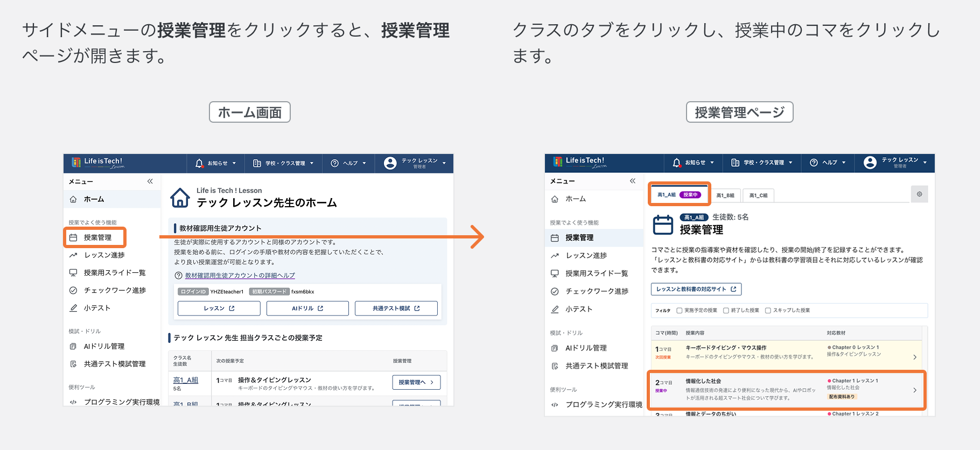Image resolution: width=980 pixels, height=450 pixels.
Task: Open the レッスンと教科書の対応サイト button
Action: tap(696, 289)
